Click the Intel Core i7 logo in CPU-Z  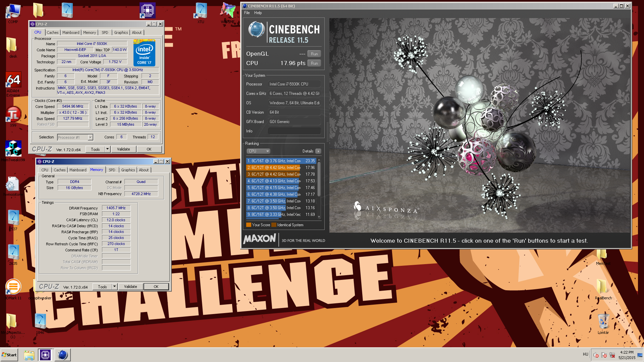[x=144, y=53]
